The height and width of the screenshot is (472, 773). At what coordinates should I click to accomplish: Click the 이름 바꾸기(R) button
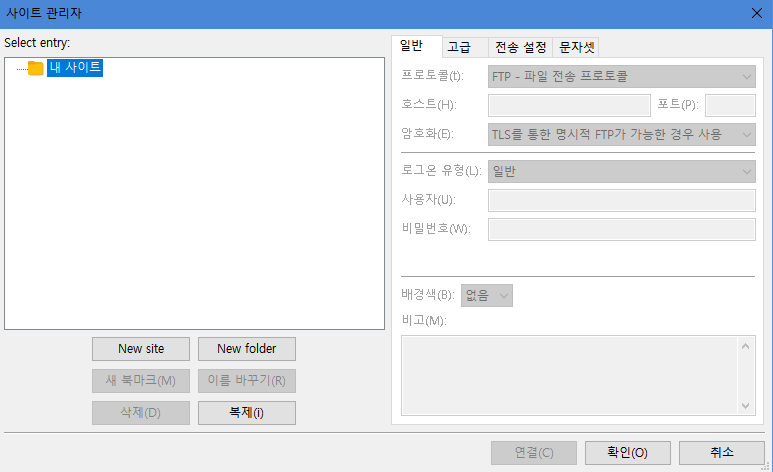pyautogui.click(x=246, y=381)
